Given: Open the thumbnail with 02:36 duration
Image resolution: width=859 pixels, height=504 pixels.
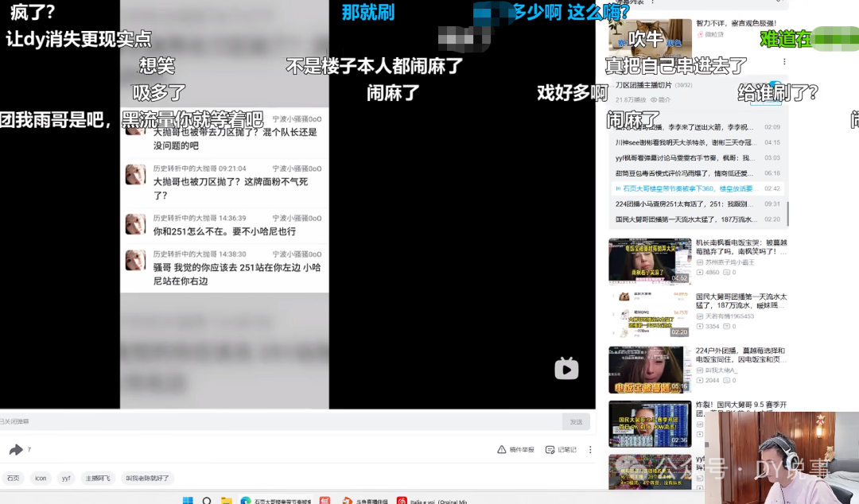Looking at the screenshot, I should (650, 424).
